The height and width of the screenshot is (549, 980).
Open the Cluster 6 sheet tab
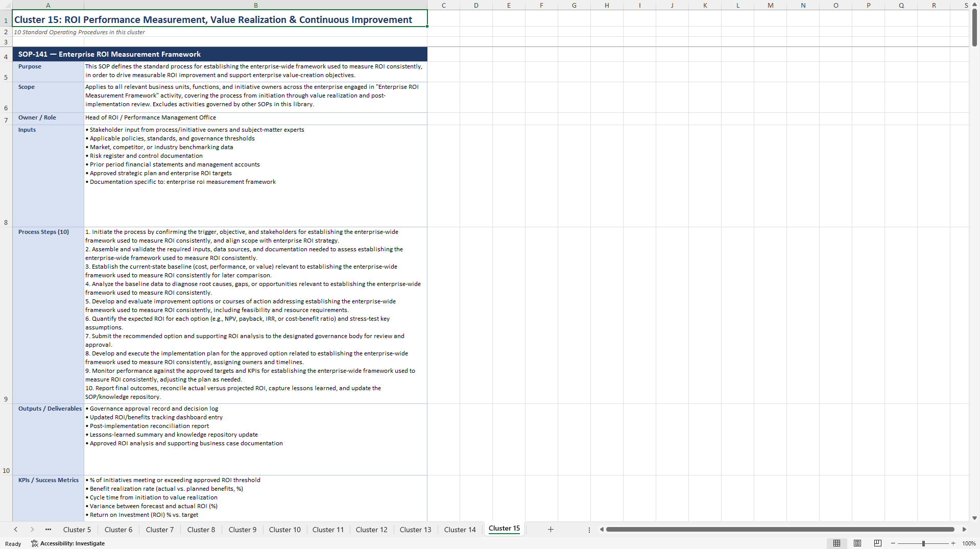(x=118, y=530)
